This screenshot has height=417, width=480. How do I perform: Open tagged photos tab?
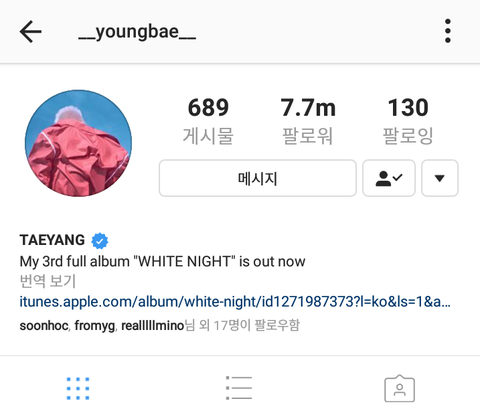399,389
